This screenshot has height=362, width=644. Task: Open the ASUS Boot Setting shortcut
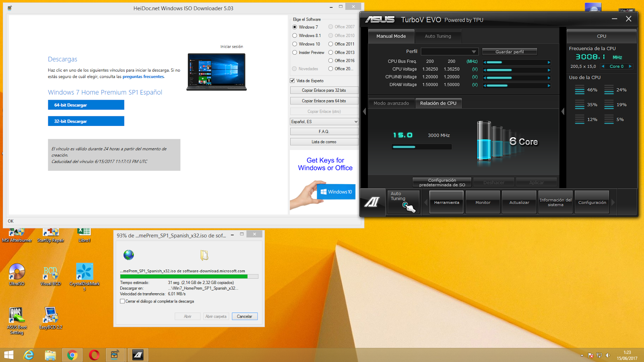click(x=17, y=321)
